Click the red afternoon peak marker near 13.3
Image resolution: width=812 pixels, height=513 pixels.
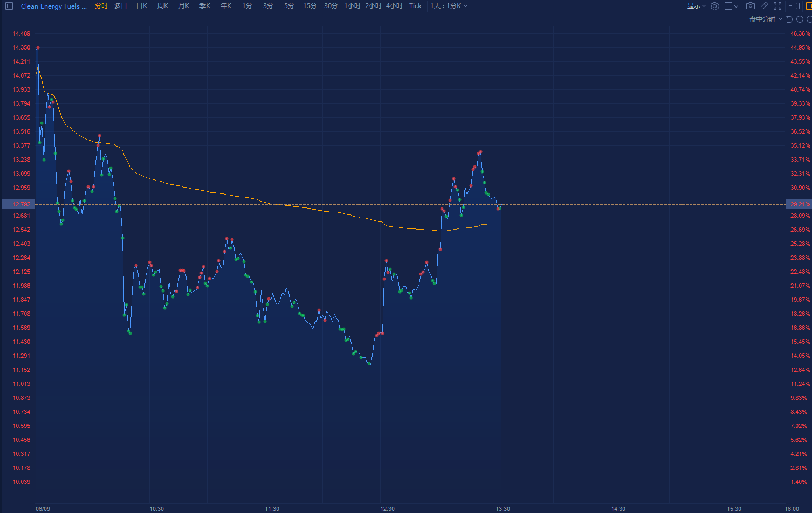(x=480, y=152)
